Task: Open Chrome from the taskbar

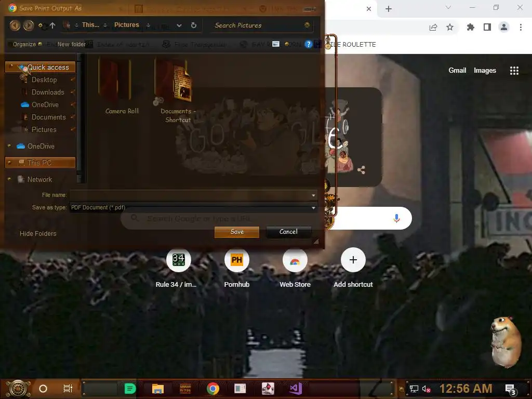Action: [x=212, y=389]
